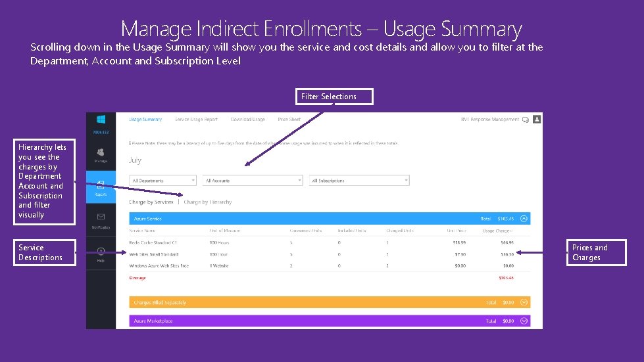Open the Notification envelope icon in sidebar

[101, 216]
